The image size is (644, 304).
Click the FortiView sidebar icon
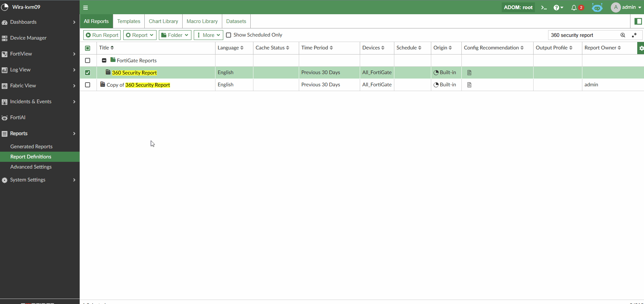4,54
